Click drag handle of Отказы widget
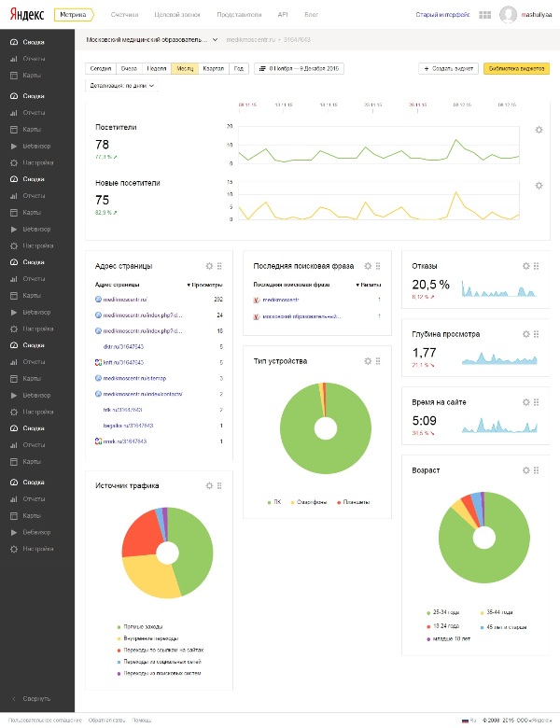Viewport: 560px width, 728px height. [536, 266]
